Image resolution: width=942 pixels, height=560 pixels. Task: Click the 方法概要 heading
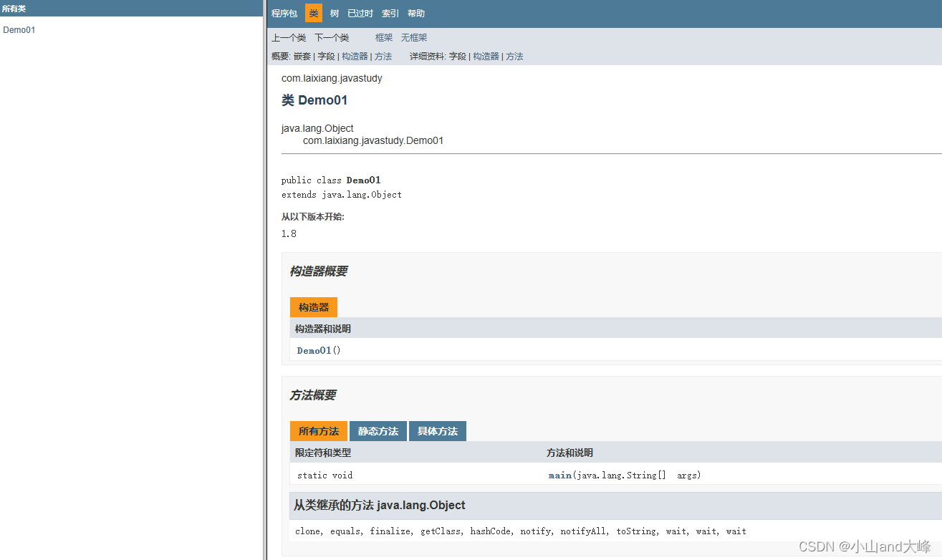pos(313,395)
